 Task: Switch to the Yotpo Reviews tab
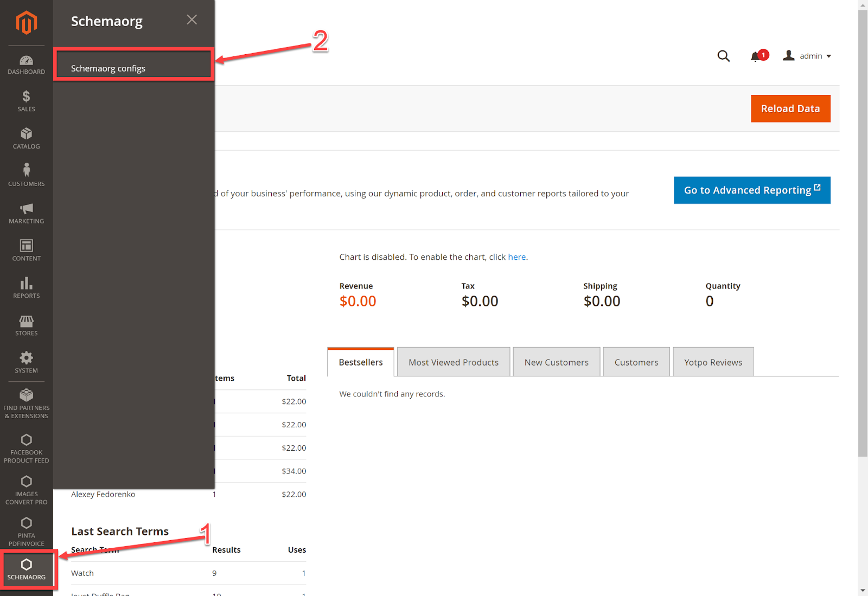tap(713, 362)
